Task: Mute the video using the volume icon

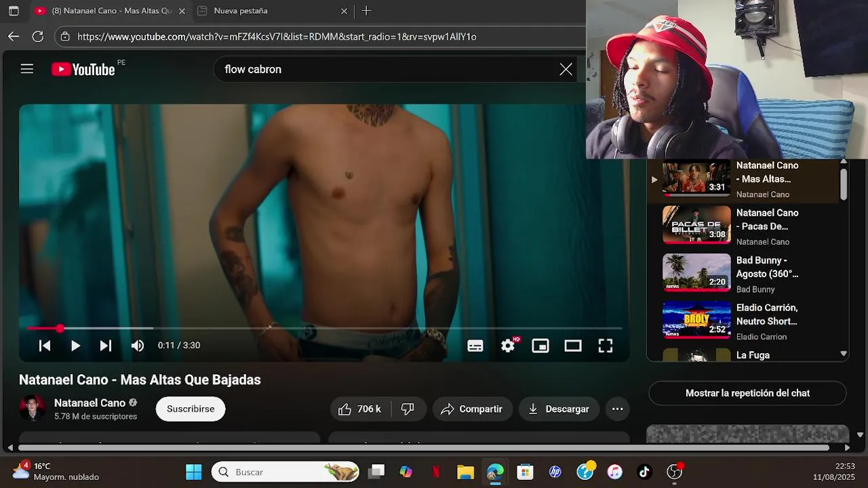Action: tap(138, 346)
